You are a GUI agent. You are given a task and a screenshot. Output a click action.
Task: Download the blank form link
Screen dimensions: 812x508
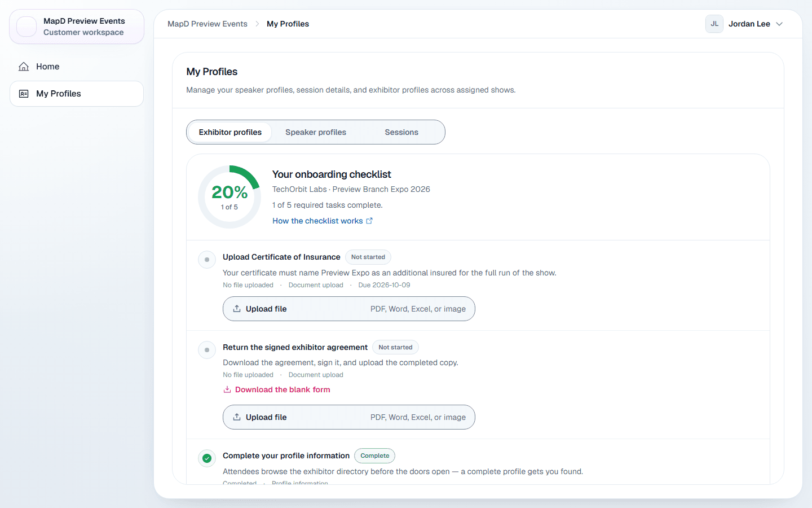(x=277, y=389)
